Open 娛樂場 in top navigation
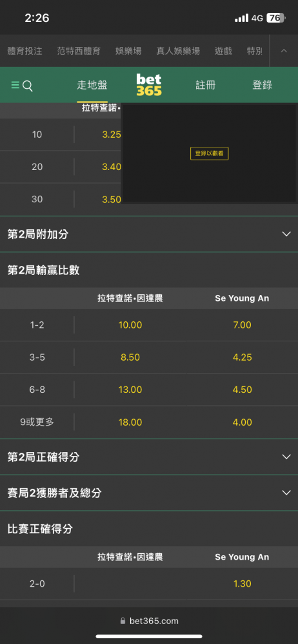 128,51
